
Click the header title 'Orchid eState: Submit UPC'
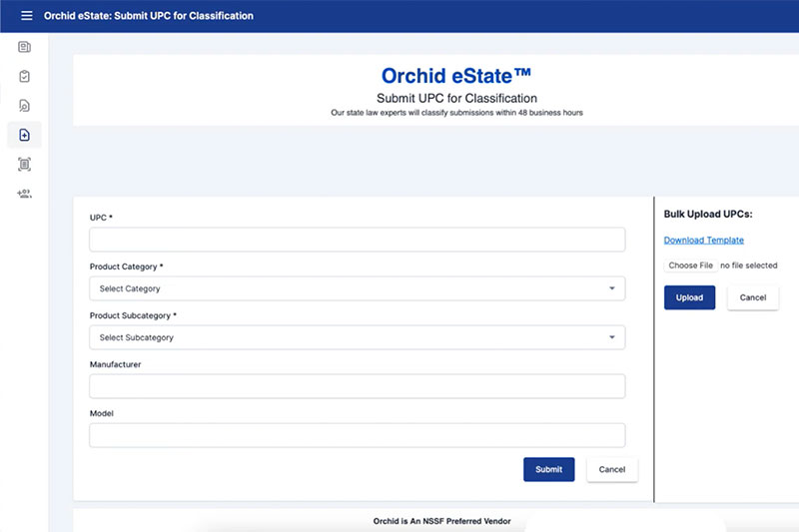point(148,16)
